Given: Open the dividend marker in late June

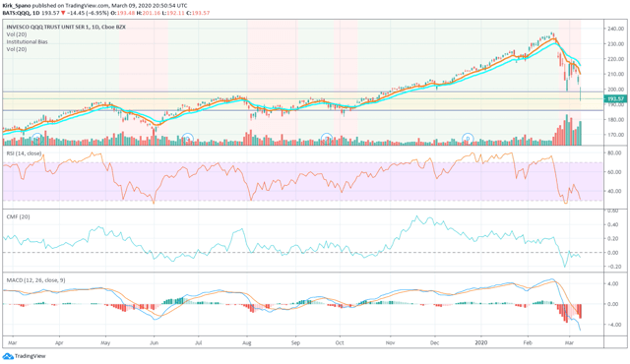Looking at the screenshot, I should click(188, 139).
